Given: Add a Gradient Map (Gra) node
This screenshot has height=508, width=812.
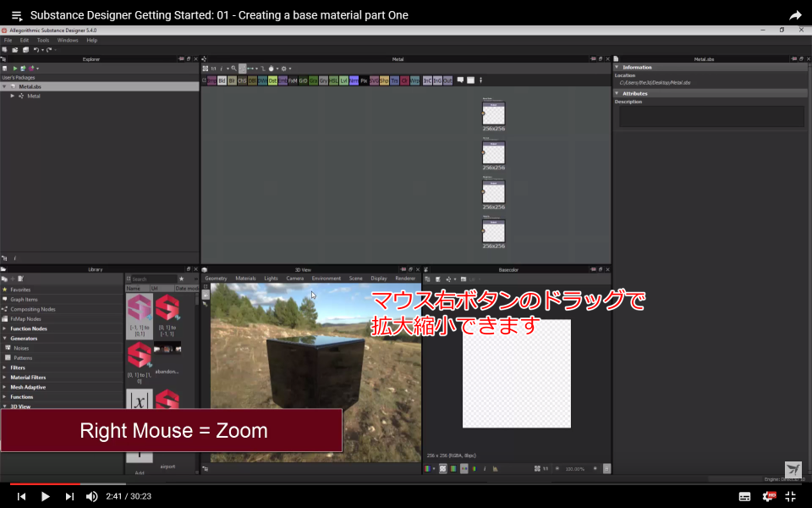Looking at the screenshot, I should 313,80.
